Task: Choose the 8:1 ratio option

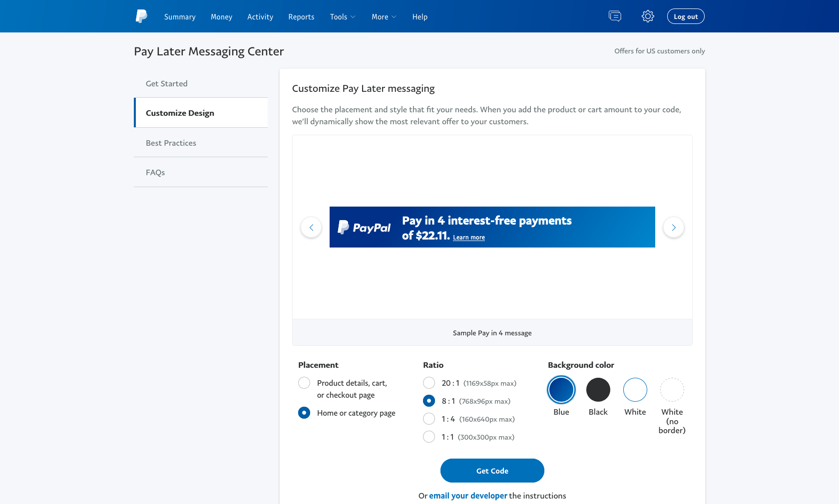Action: [x=429, y=401]
